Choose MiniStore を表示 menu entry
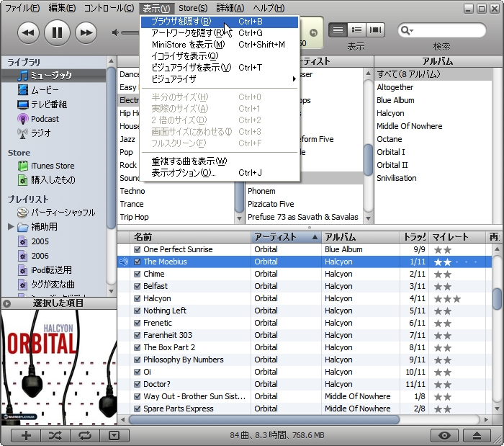The image size is (504, 446). pos(220,45)
